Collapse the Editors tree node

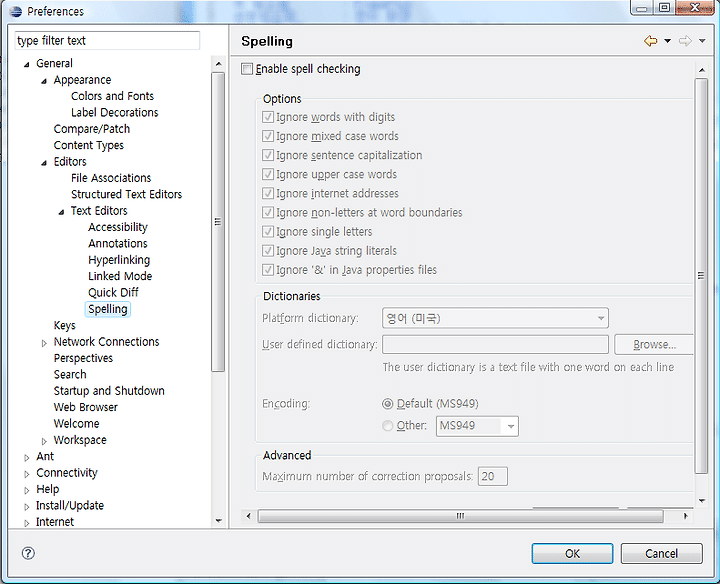coord(44,163)
